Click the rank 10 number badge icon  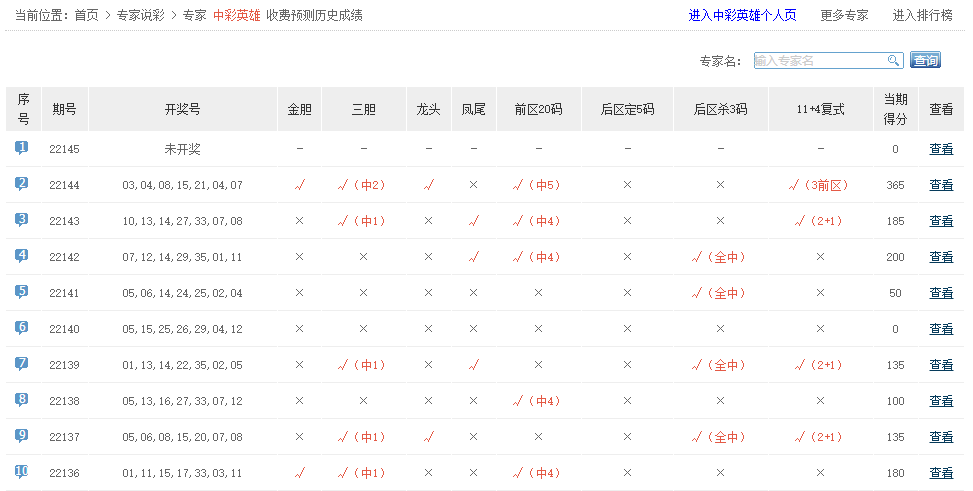22,472
